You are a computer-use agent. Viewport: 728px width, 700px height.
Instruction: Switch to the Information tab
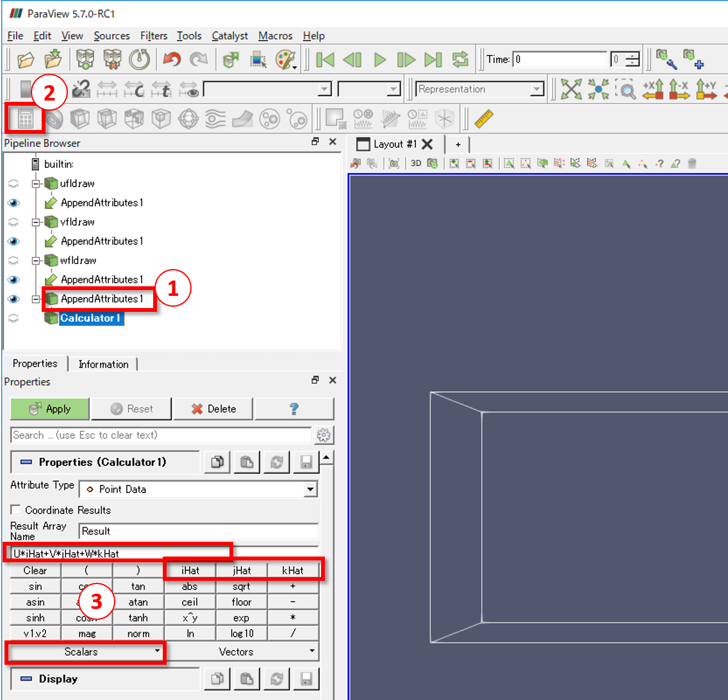(103, 364)
